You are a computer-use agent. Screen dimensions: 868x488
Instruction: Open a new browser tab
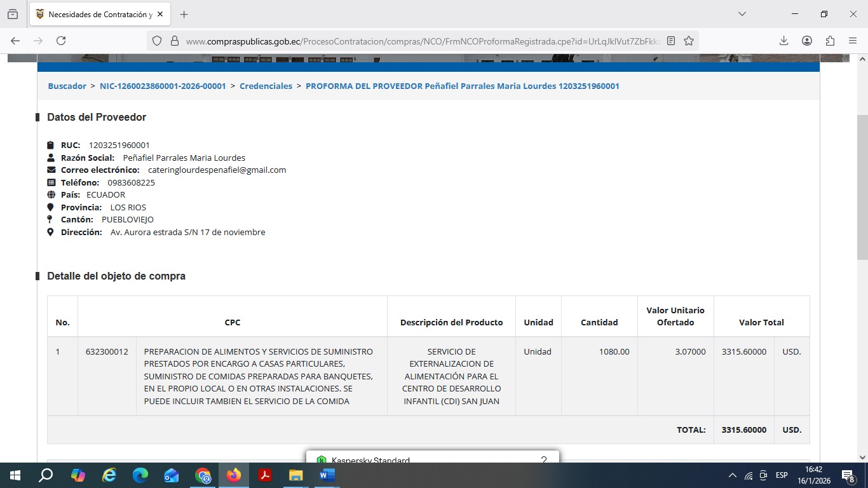pyautogui.click(x=184, y=14)
